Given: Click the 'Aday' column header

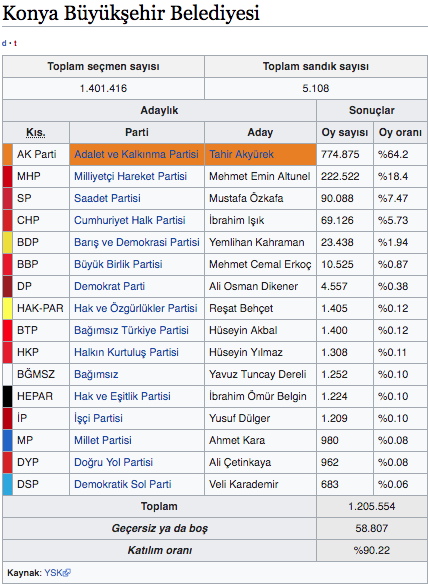Looking at the screenshot, I should (260, 132).
